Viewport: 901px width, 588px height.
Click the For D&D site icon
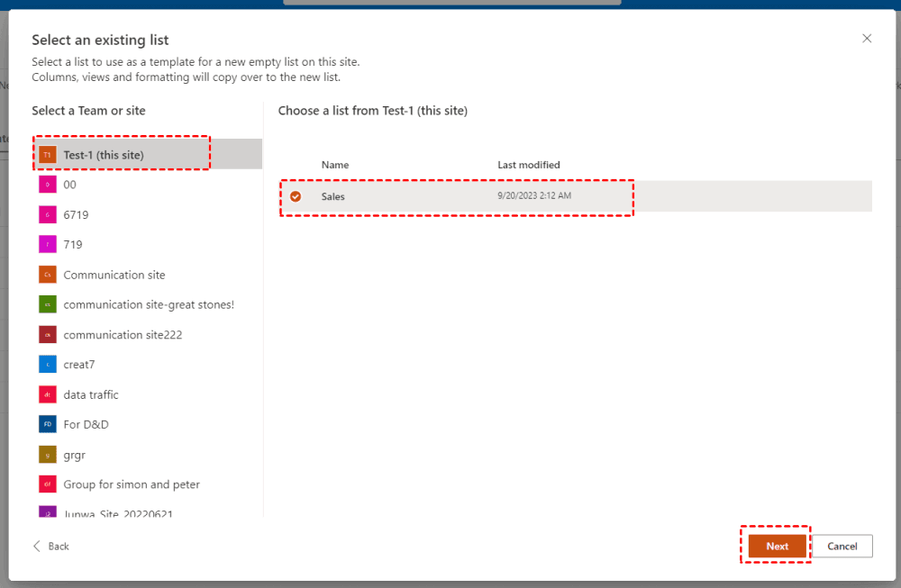[x=47, y=424]
